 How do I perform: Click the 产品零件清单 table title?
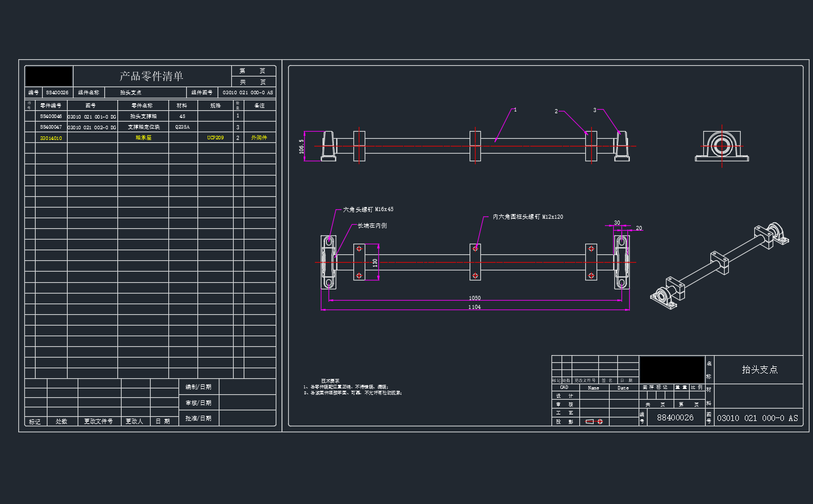click(x=151, y=76)
